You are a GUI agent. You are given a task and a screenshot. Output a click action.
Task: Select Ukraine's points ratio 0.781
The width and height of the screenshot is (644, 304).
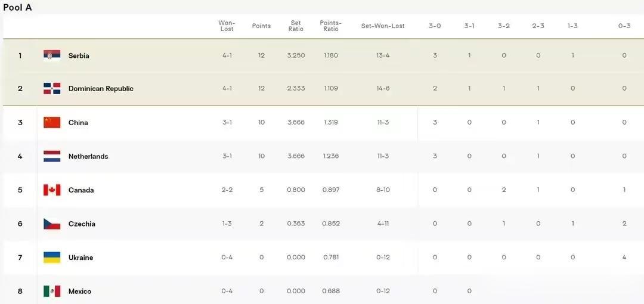[x=330, y=258]
